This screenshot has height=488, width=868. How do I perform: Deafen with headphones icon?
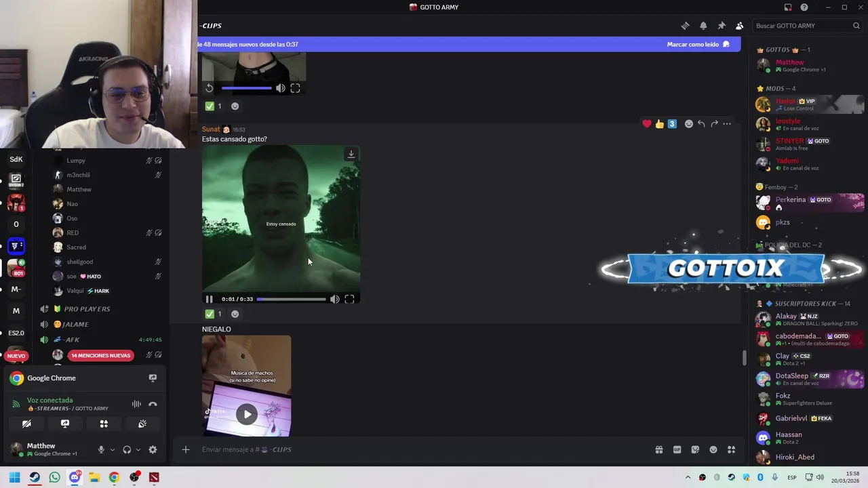pos(127,449)
